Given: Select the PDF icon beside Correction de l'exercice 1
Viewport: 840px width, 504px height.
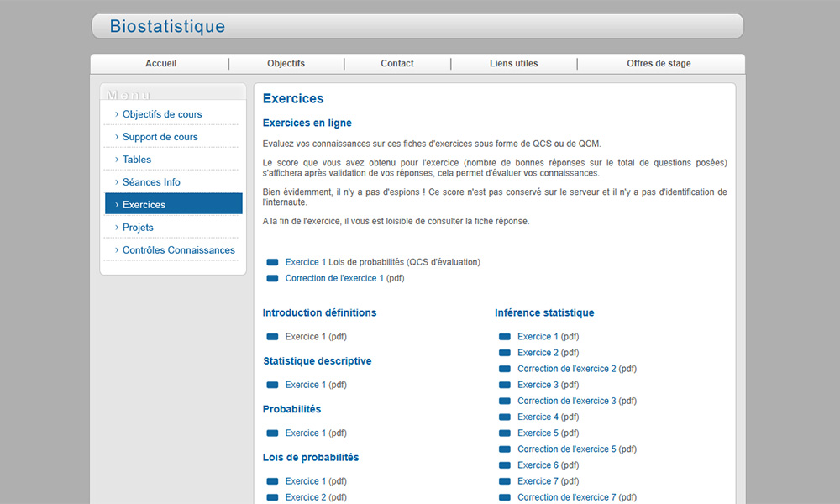Looking at the screenshot, I should [272, 278].
